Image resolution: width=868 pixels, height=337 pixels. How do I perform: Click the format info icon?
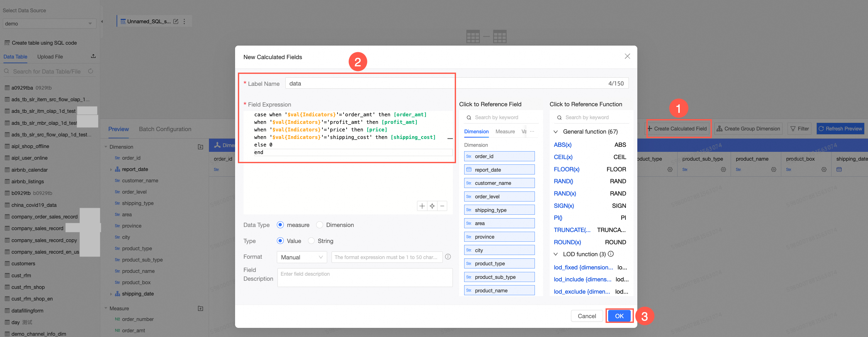point(448,257)
